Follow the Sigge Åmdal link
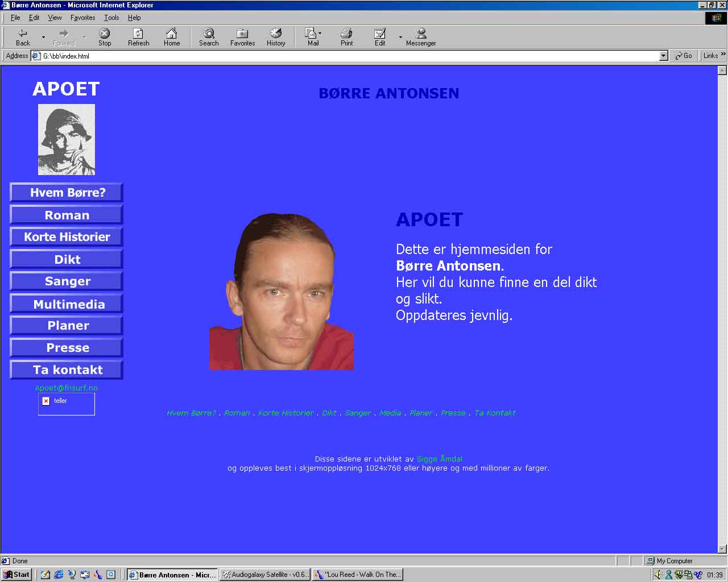 pyautogui.click(x=439, y=459)
